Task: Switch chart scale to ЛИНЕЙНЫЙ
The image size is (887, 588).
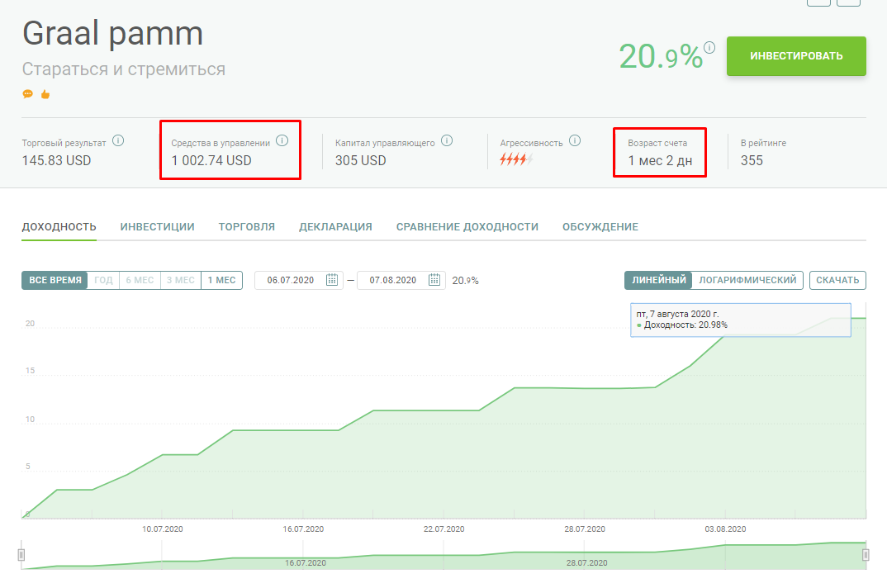Action: click(x=658, y=280)
